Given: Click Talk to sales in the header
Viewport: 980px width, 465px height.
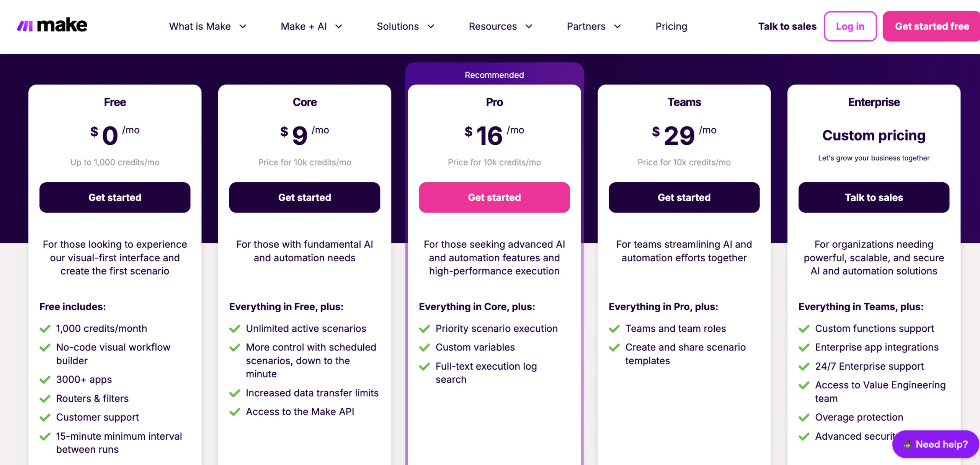Looking at the screenshot, I should point(787,26).
